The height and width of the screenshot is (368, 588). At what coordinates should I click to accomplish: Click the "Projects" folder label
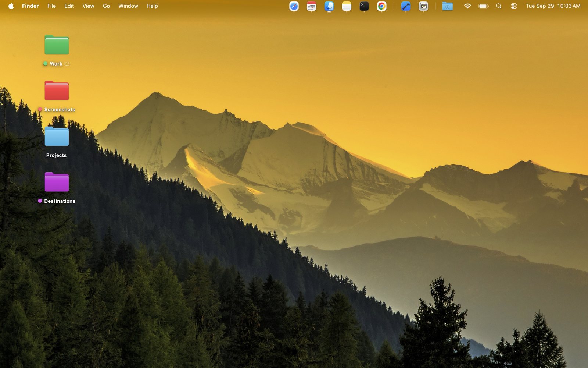pyautogui.click(x=56, y=155)
